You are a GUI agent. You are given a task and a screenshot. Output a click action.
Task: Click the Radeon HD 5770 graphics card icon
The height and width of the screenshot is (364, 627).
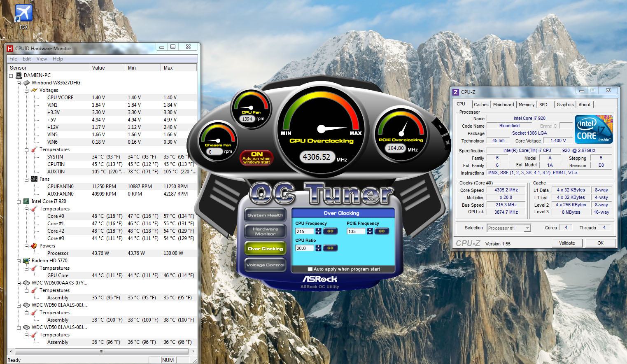tap(26, 261)
